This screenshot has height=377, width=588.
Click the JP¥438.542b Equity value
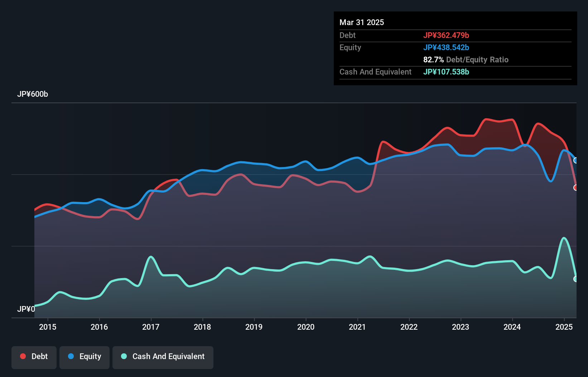point(447,47)
